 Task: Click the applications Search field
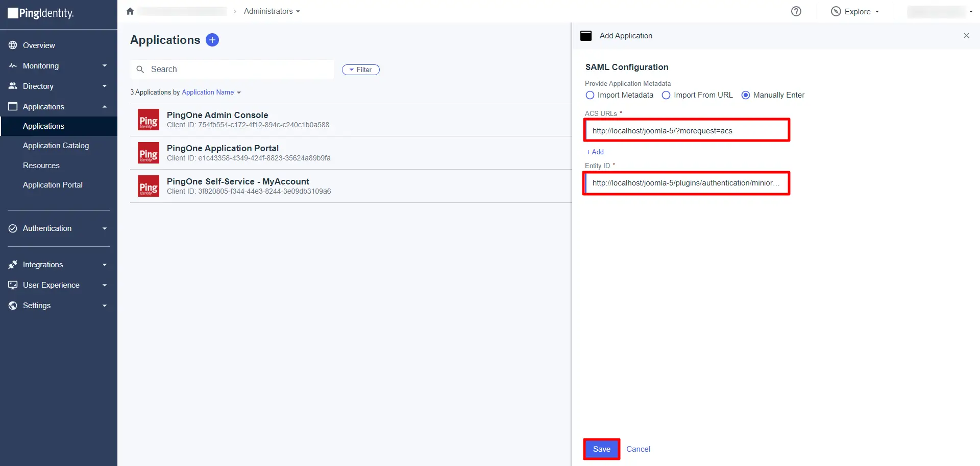point(232,69)
